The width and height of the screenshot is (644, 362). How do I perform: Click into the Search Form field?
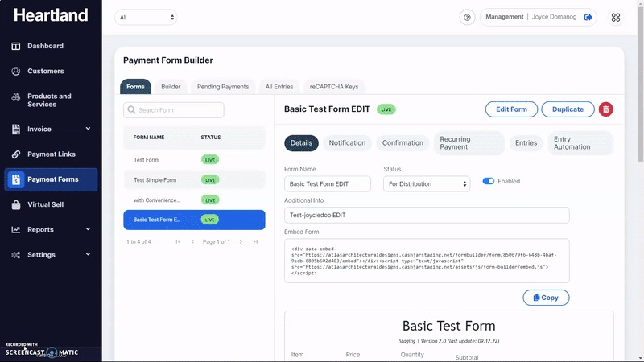point(174,110)
